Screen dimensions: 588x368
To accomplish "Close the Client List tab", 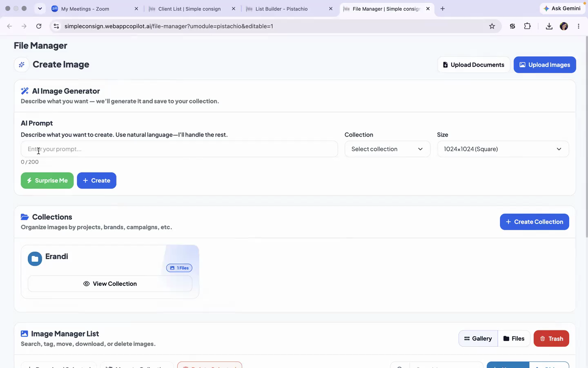I will click(234, 9).
